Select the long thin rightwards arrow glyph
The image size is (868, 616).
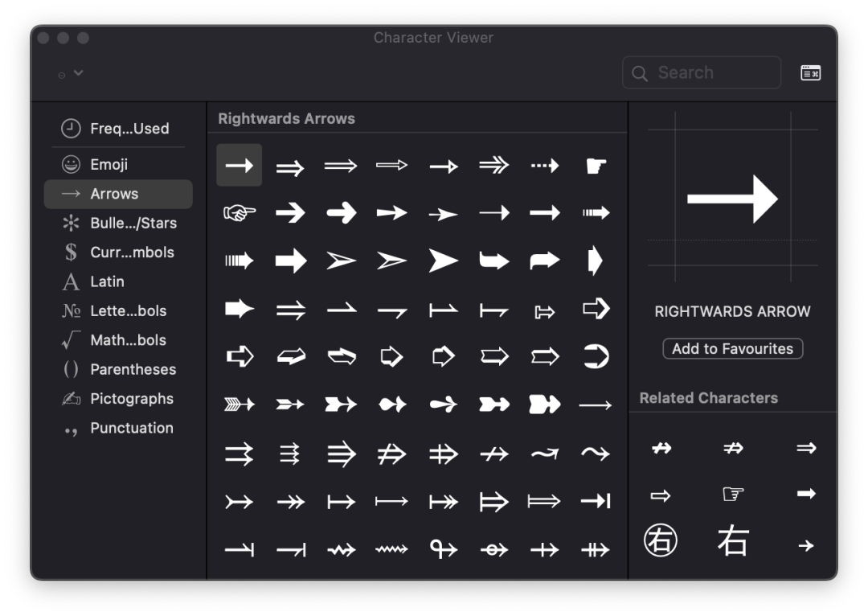pyautogui.click(x=596, y=405)
